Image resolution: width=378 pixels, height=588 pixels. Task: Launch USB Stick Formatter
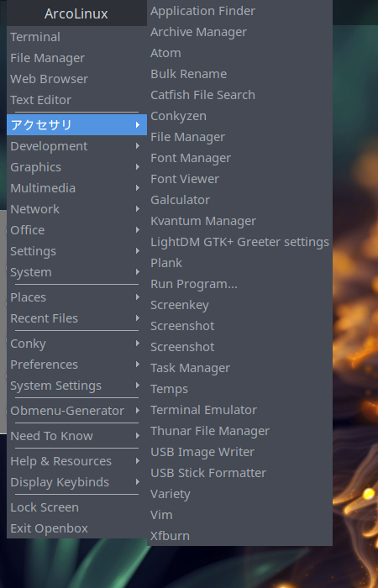click(x=239, y=473)
